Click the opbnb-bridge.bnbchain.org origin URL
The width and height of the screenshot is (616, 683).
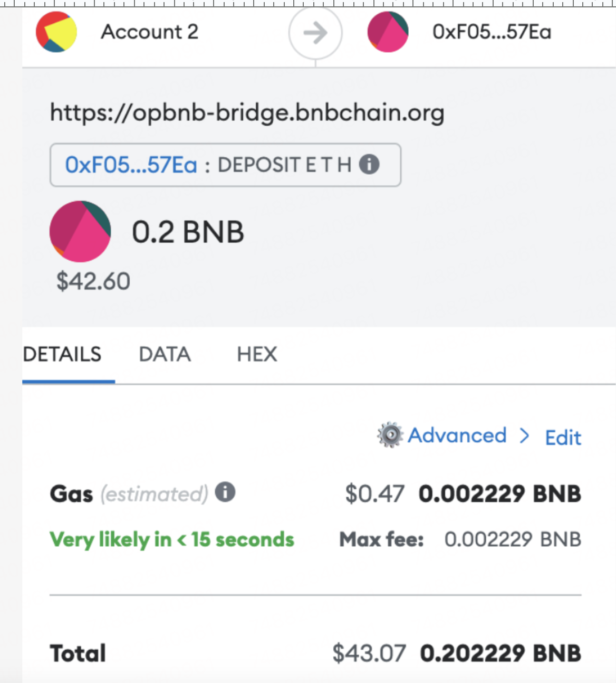(x=247, y=112)
